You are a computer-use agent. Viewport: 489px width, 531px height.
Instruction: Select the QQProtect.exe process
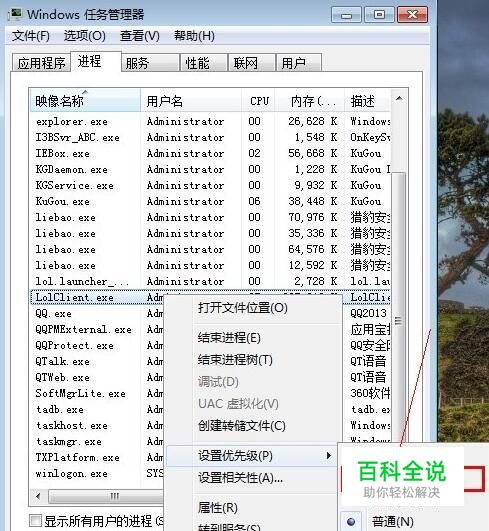pos(97,345)
